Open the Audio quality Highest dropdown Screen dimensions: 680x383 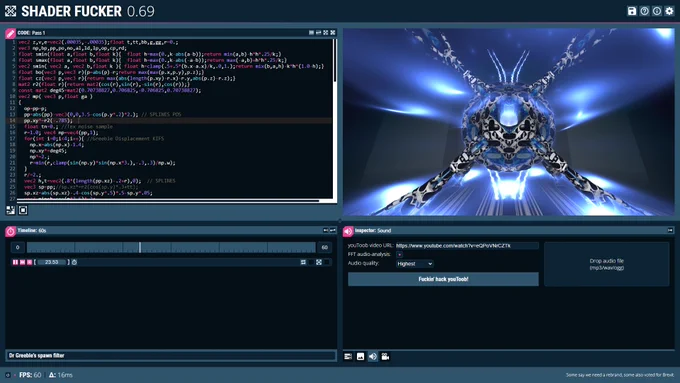coord(415,264)
